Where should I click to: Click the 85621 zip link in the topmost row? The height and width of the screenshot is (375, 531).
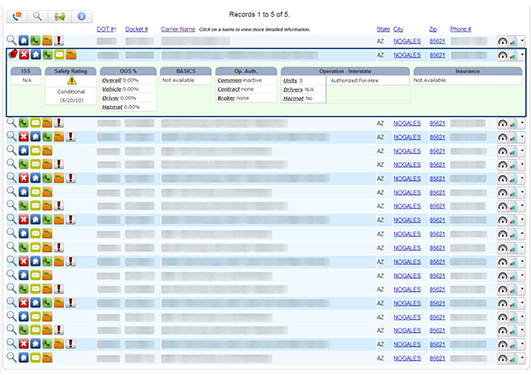click(x=437, y=41)
